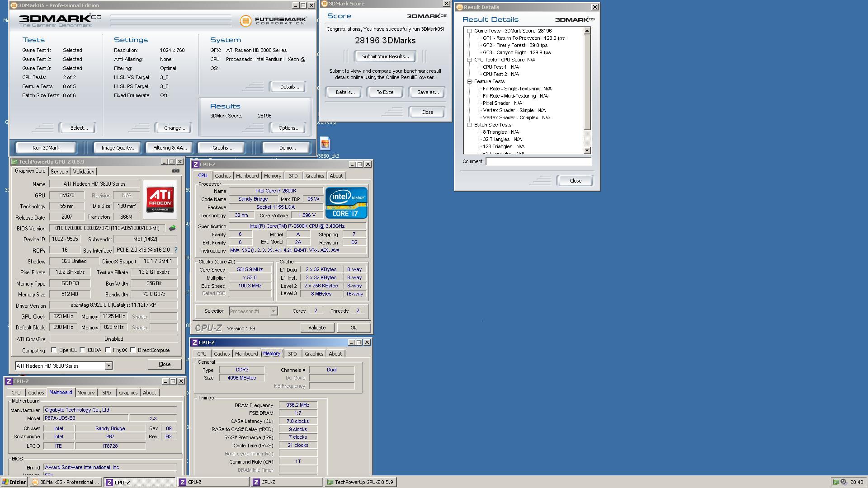The width and height of the screenshot is (868, 488).
Task: Click the TechPowerUp GPU-Z taskbar button
Action: coord(360,482)
